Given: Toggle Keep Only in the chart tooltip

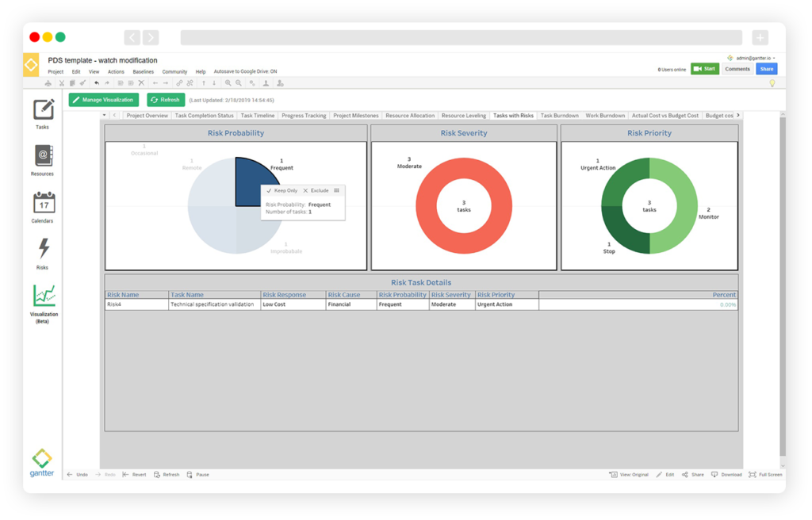Looking at the screenshot, I should click(282, 190).
